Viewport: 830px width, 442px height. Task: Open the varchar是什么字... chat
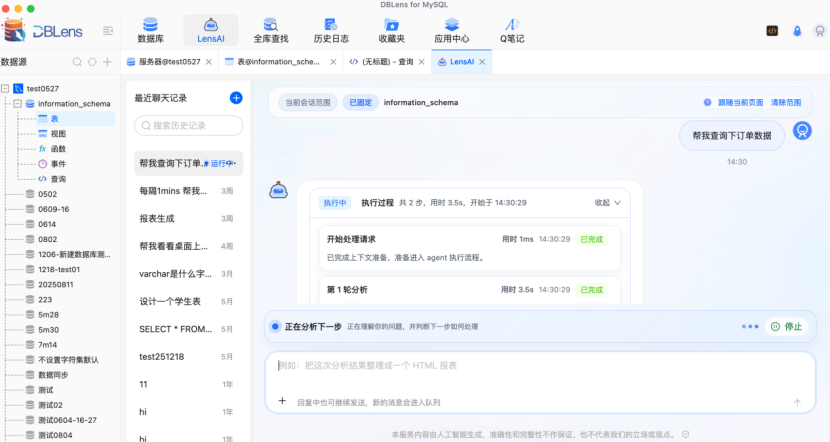186,274
